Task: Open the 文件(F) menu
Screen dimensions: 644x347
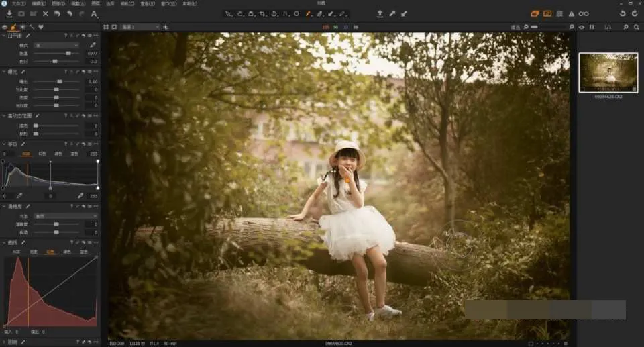Action: click(x=19, y=4)
